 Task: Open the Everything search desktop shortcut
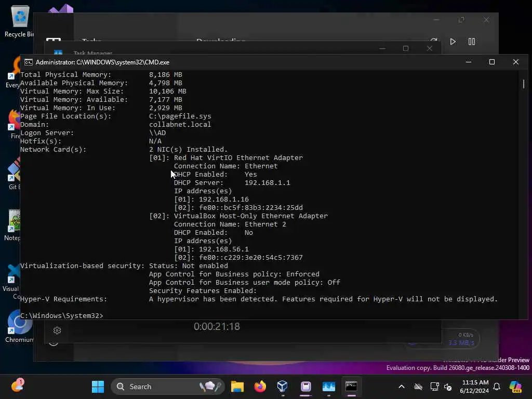click(13, 73)
